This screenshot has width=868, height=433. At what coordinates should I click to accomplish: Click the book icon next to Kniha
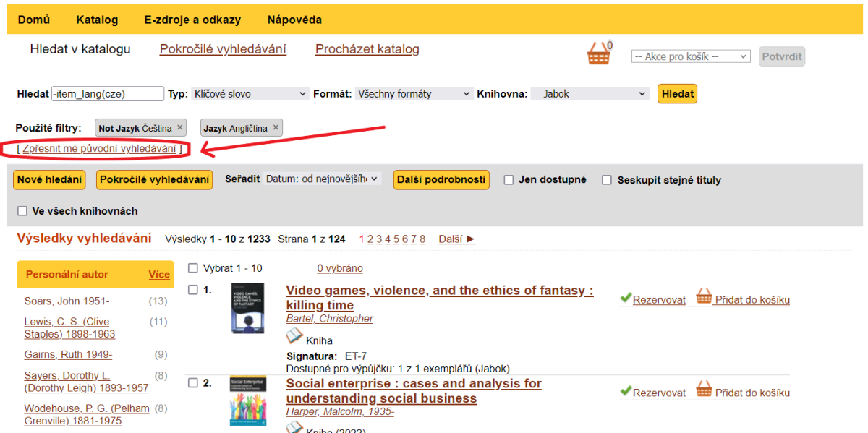tap(294, 336)
